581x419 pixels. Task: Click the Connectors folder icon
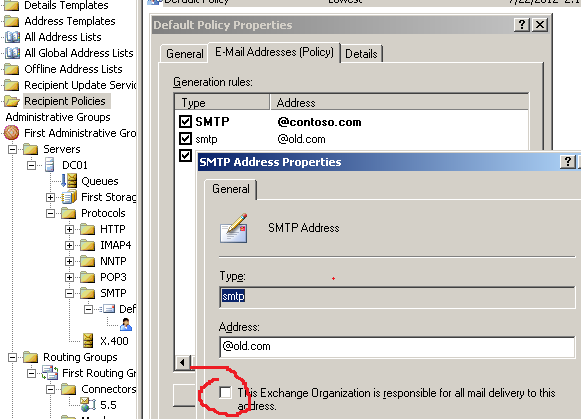click(69, 389)
